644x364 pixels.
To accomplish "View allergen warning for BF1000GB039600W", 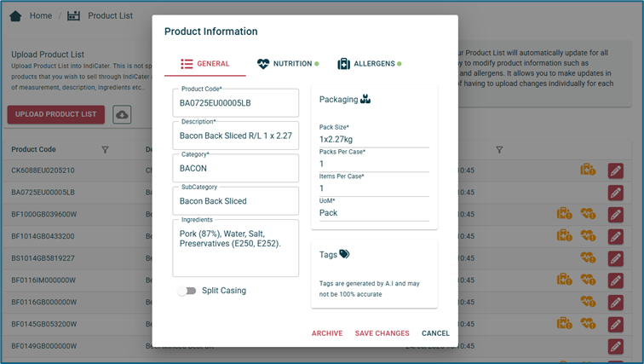I will pos(564,213).
